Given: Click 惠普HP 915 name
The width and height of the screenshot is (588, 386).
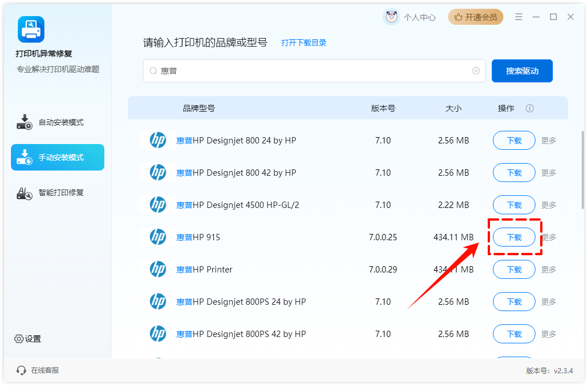Looking at the screenshot, I should (198, 237).
